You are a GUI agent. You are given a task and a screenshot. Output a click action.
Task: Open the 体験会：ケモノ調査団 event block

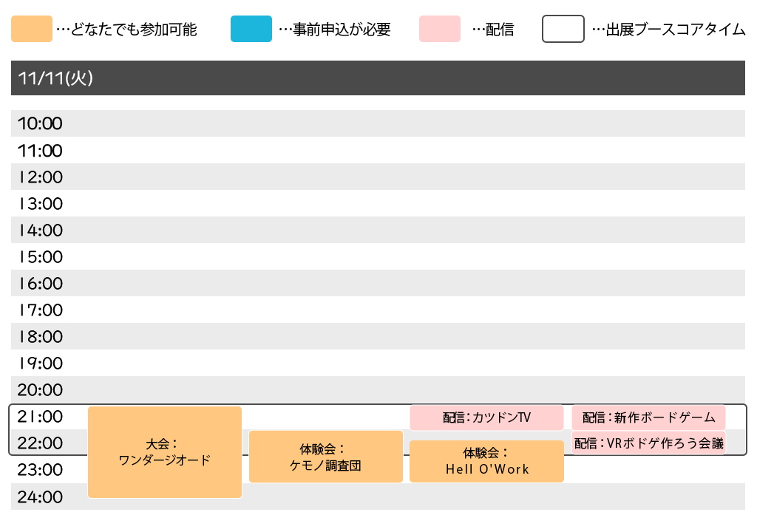tap(326, 457)
